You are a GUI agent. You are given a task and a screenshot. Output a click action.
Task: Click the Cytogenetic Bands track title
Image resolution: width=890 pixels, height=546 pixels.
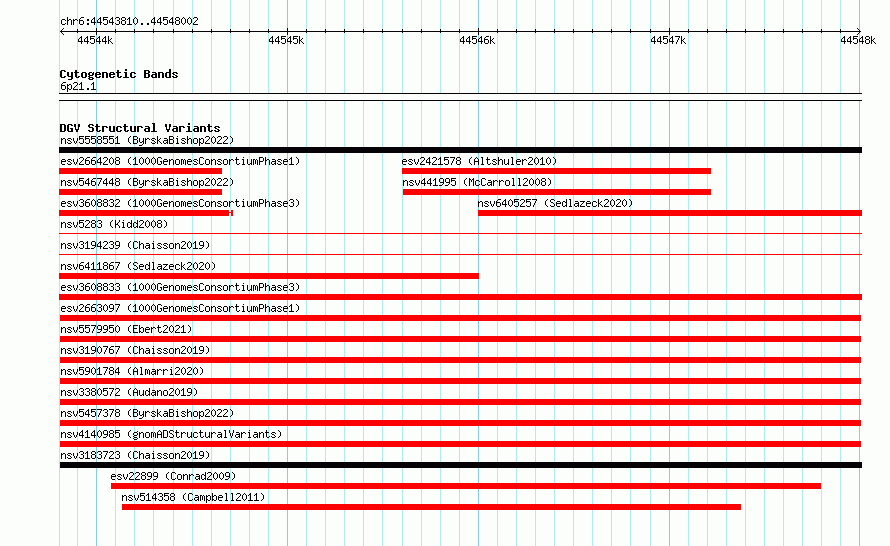coord(119,74)
